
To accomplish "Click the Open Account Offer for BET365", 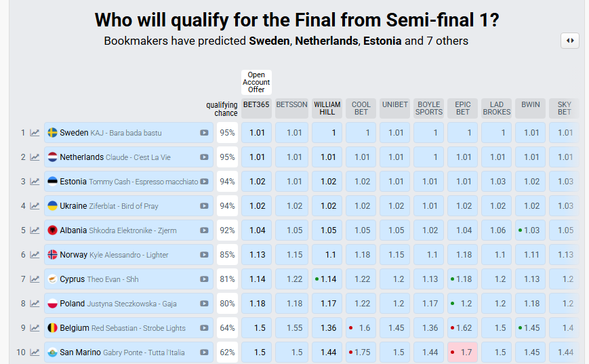I will (x=257, y=82).
